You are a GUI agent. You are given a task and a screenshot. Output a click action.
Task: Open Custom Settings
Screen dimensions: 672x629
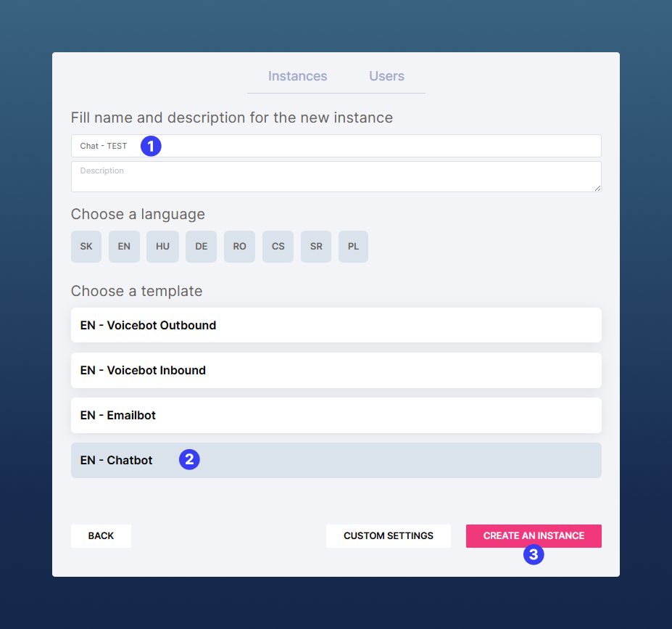click(x=388, y=535)
